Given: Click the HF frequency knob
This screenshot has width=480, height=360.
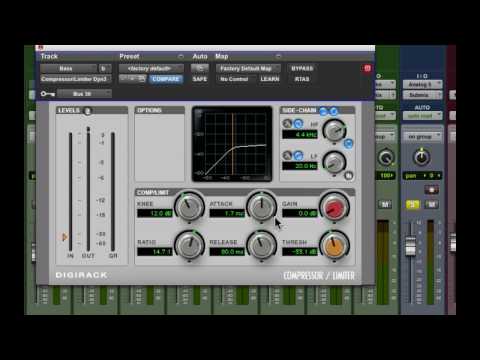Looking at the screenshot, I should [x=334, y=131].
